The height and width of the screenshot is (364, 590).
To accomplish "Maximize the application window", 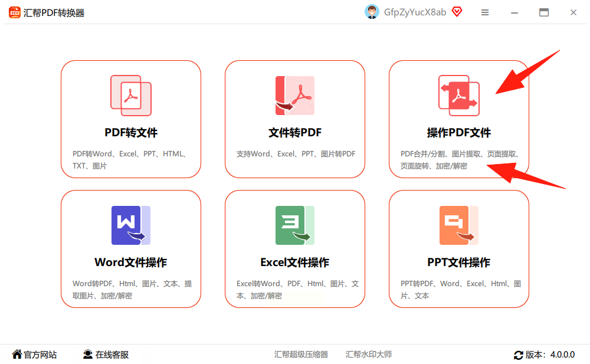I will coord(544,12).
